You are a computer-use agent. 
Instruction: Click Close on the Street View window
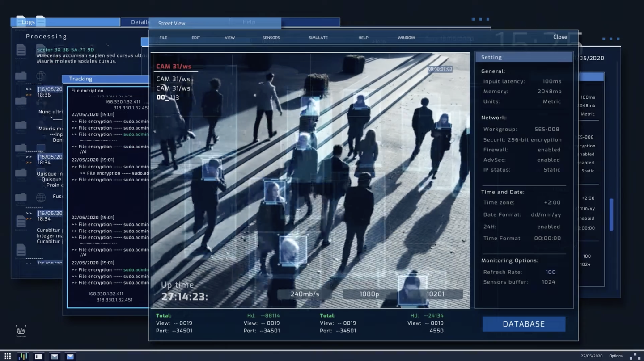coord(560,37)
